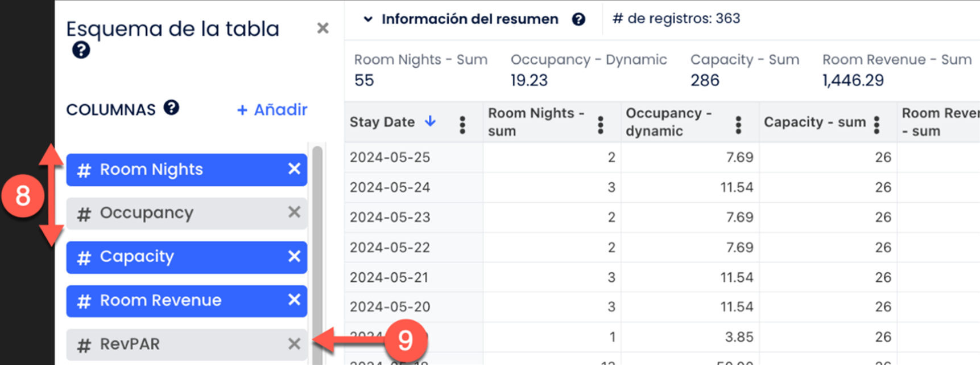Screen dimensions: 980x365
Task: Click the help icon next to COLUMNAS
Action: 171,107
